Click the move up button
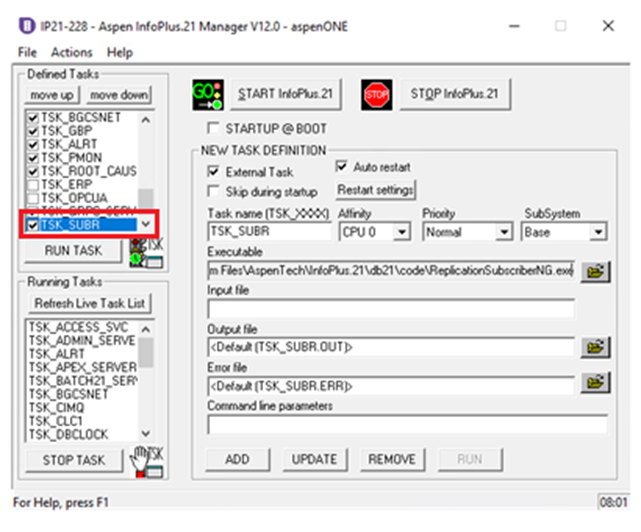Viewport: 641px width, 532px height. coord(52,95)
